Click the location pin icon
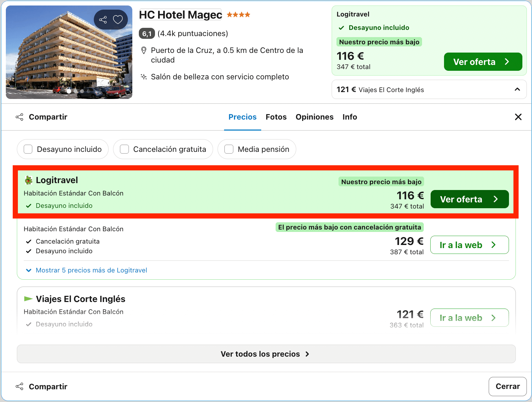532x402 pixels. pyautogui.click(x=144, y=51)
